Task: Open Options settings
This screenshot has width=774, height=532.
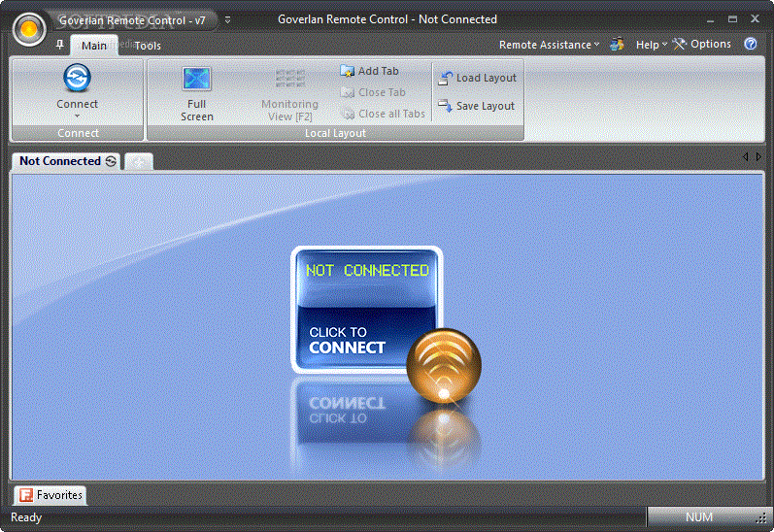Action: click(701, 45)
